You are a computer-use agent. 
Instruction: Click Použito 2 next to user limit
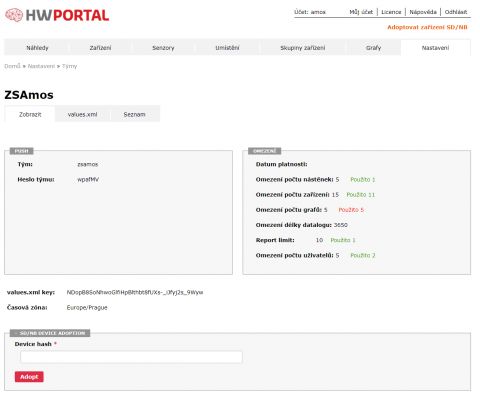click(x=363, y=255)
